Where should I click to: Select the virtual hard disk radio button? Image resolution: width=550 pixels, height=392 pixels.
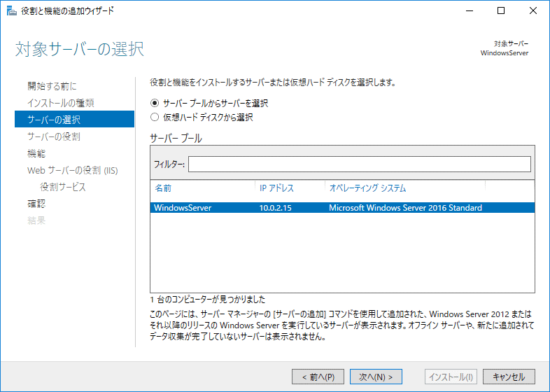[x=155, y=118]
